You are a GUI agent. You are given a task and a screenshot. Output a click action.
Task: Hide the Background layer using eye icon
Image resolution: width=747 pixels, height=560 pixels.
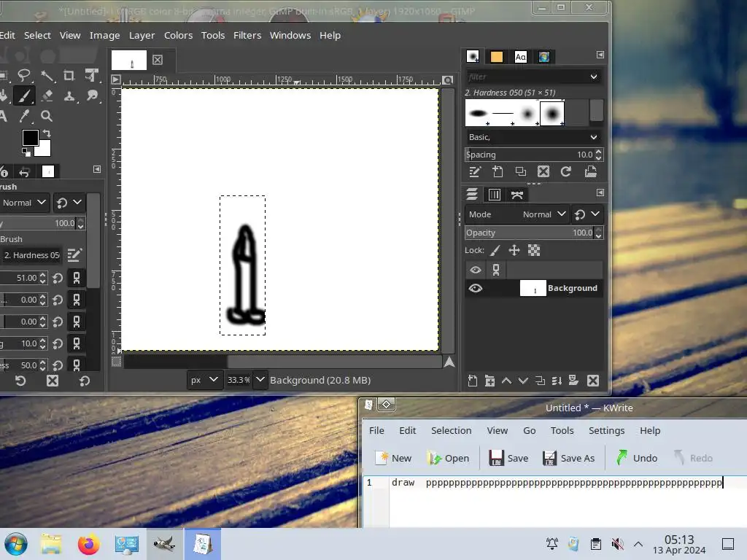point(476,288)
